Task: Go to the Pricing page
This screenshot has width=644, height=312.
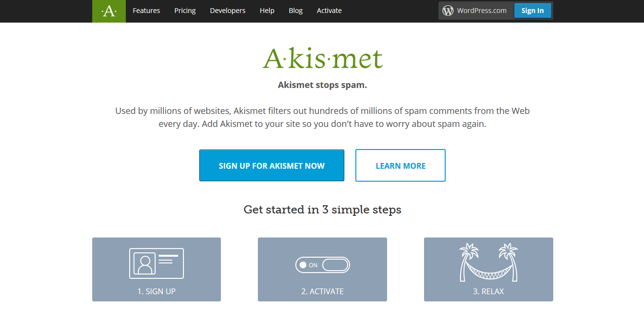Action: click(185, 11)
